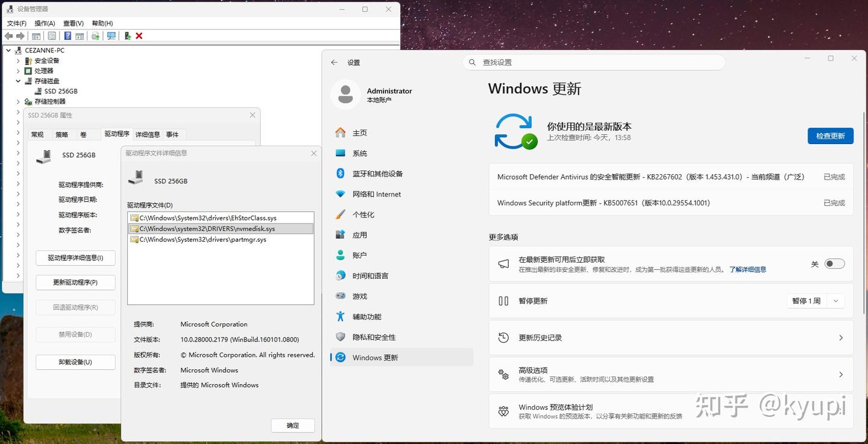
Task: Select the CEZANNE-PC tree root
Action: (x=45, y=51)
